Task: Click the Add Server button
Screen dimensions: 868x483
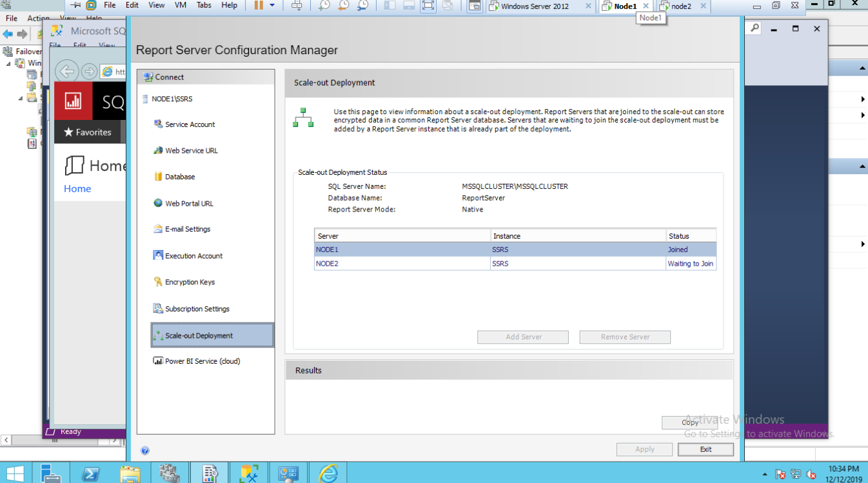Action: click(523, 337)
